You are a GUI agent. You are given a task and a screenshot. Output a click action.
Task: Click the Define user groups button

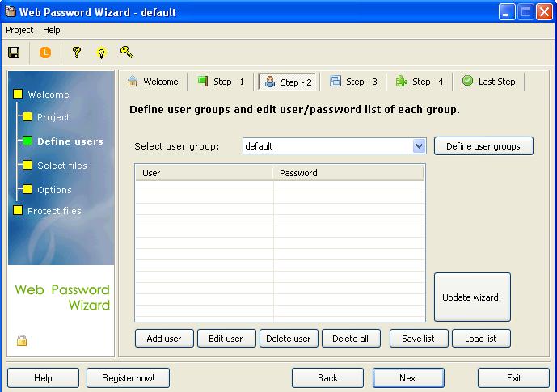pyautogui.click(x=483, y=146)
